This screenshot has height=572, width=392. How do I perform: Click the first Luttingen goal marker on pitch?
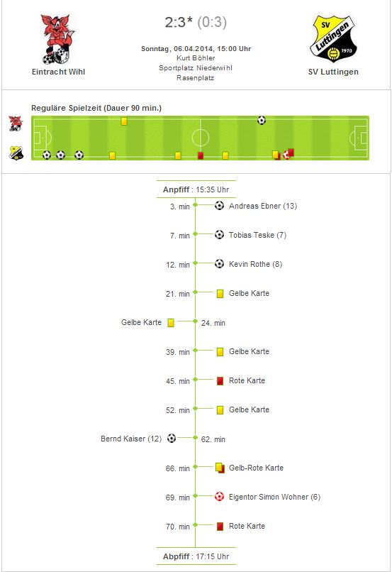click(47, 155)
